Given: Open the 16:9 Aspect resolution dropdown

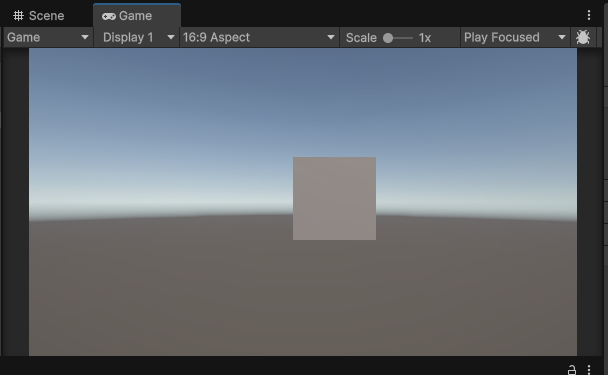Looking at the screenshot, I should [x=259, y=37].
